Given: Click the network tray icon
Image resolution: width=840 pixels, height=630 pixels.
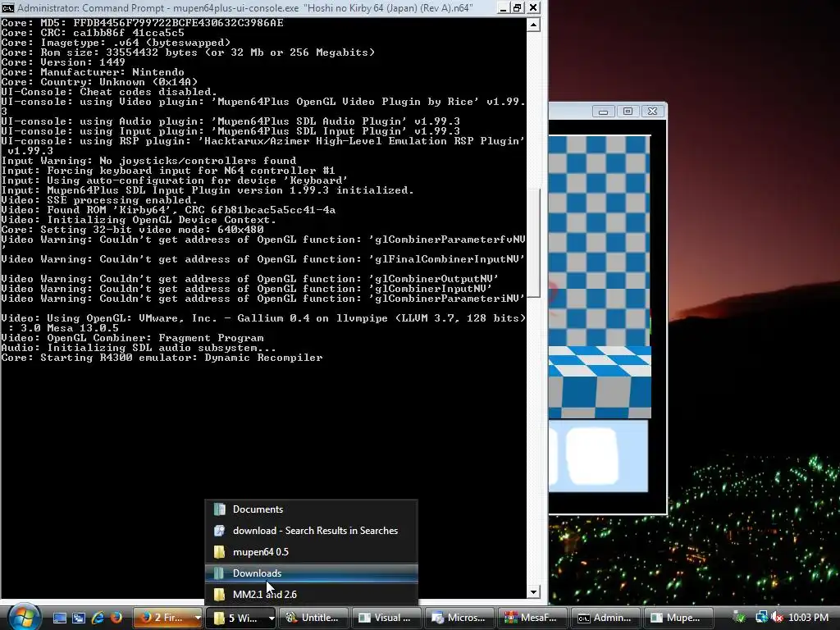Looking at the screenshot, I should point(761,618).
